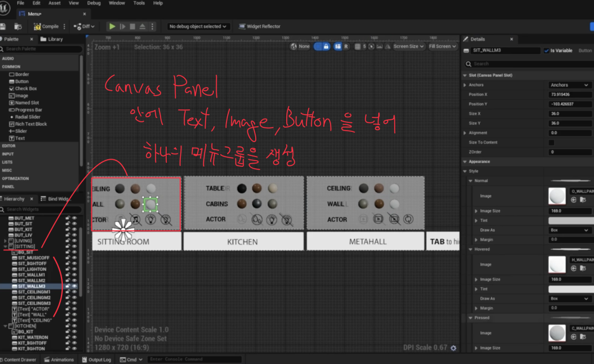
Task: Toggle grid snapping in the designer
Action: pyautogui.click(x=357, y=46)
